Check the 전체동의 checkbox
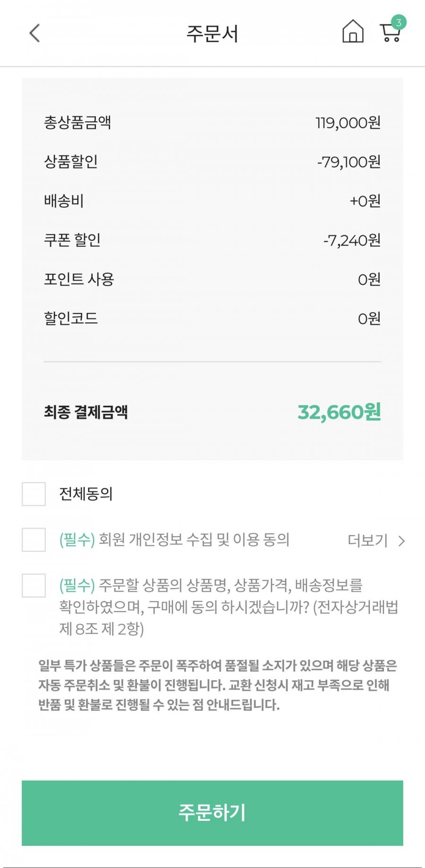The height and width of the screenshot is (868, 425). tap(34, 494)
